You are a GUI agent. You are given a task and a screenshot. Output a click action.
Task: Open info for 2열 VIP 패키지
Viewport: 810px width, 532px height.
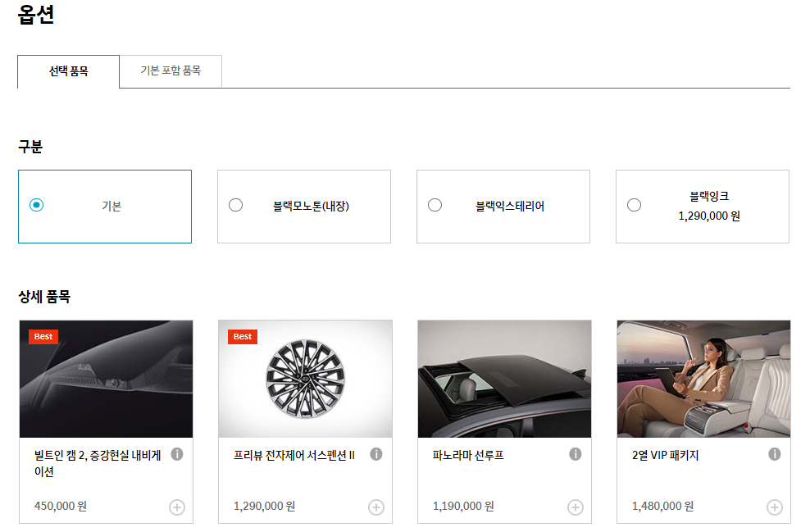(x=775, y=454)
